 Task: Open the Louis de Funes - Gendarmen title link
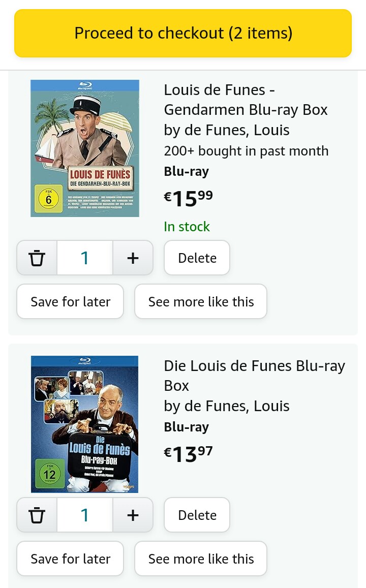(246, 100)
